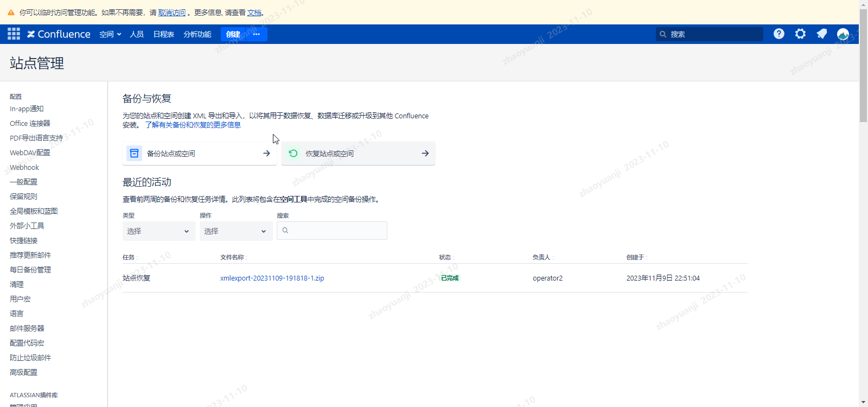Click the backup archive icon
868x407 pixels.
[134, 154]
